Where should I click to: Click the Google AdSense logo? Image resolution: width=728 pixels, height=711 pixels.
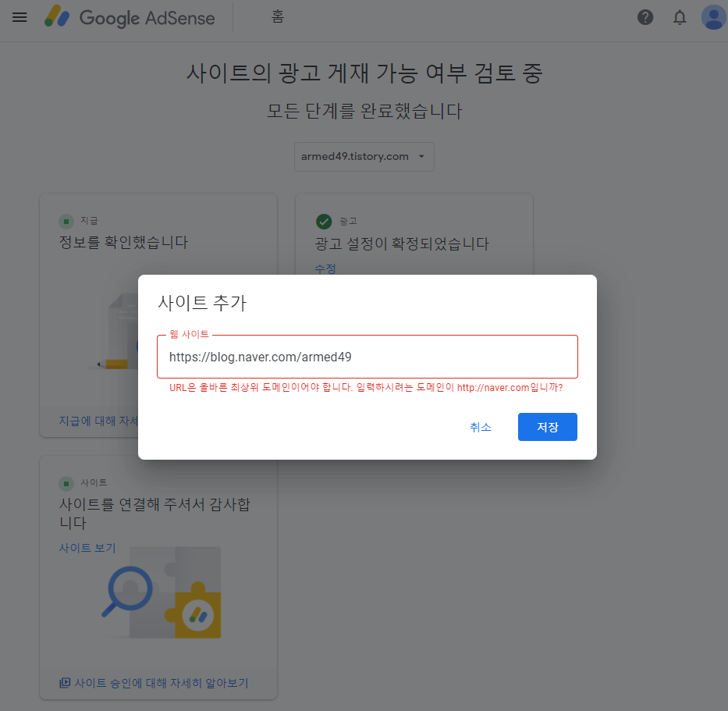pyautogui.click(x=130, y=17)
